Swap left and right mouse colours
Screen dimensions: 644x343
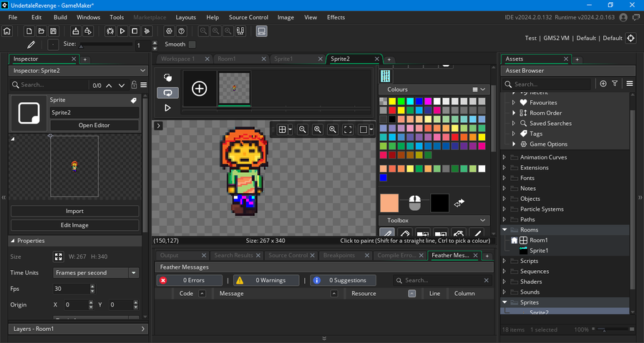(x=459, y=203)
